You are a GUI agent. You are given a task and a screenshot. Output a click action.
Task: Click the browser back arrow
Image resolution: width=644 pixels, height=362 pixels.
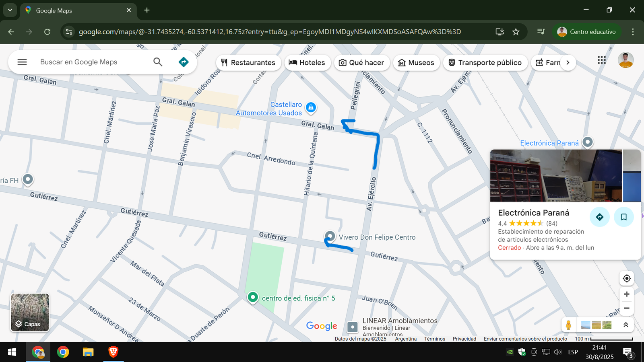(x=11, y=32)
